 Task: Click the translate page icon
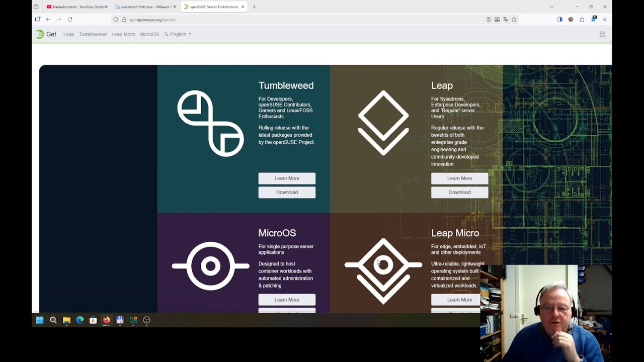pos(506,20)
